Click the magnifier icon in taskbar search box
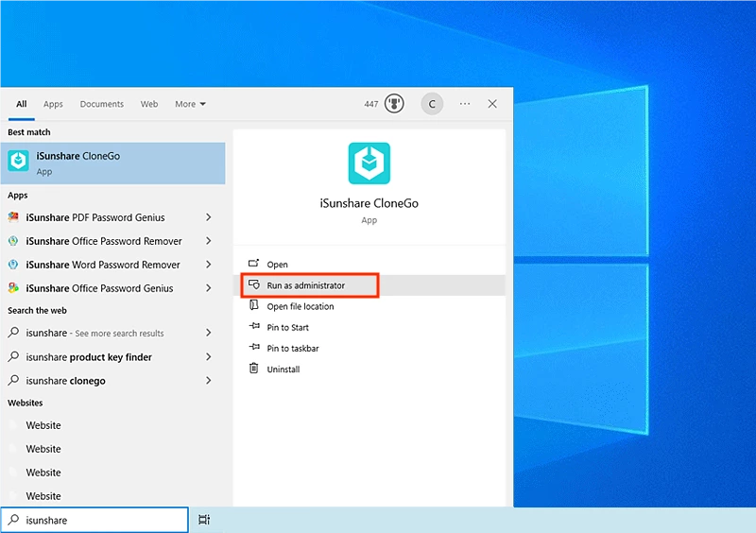This screenshot has width=756, height=533. pyautogui.click(x=13, y=520)
